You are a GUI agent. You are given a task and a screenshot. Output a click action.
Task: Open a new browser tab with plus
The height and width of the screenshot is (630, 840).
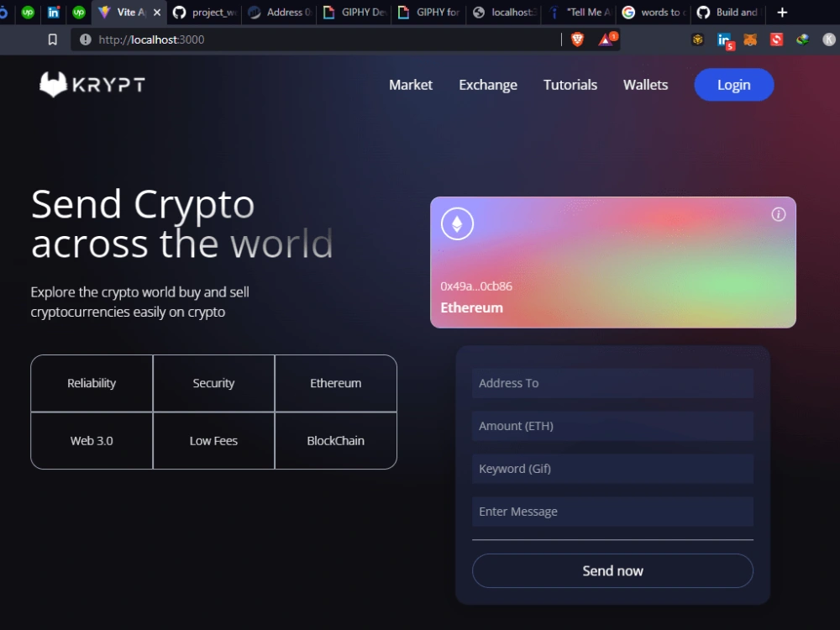pyautogui.click(x=782, y=13)
